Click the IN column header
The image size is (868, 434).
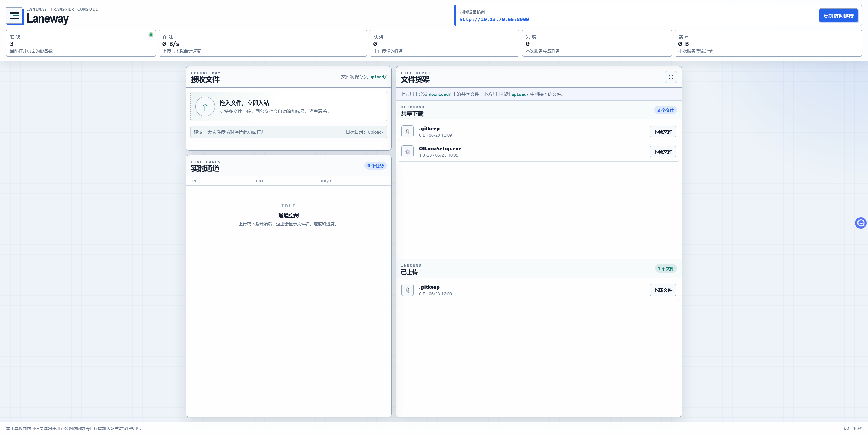(193, 181)
